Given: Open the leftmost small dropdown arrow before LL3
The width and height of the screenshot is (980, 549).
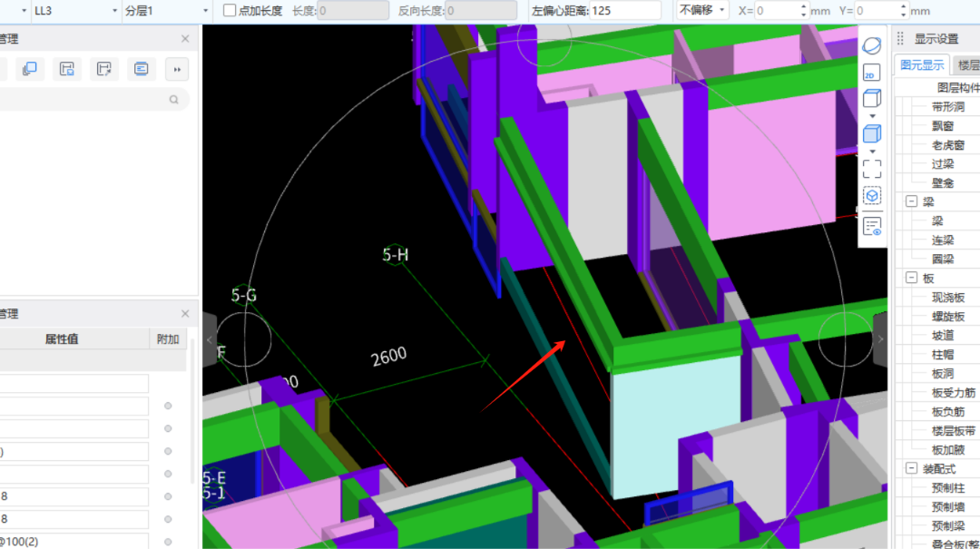Looking at the screenshot, I should [24, 11].
